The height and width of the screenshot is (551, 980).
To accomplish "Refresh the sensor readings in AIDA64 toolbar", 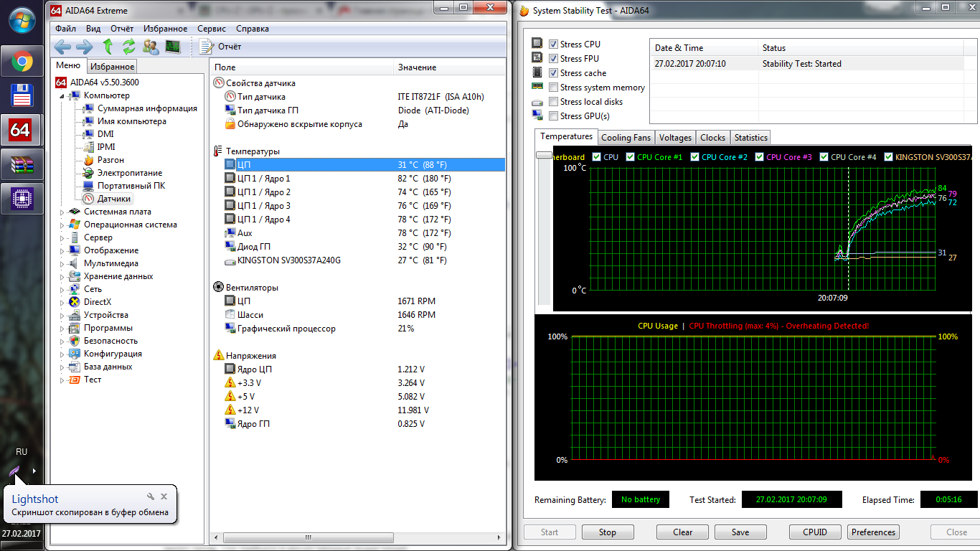I will 129,47.
